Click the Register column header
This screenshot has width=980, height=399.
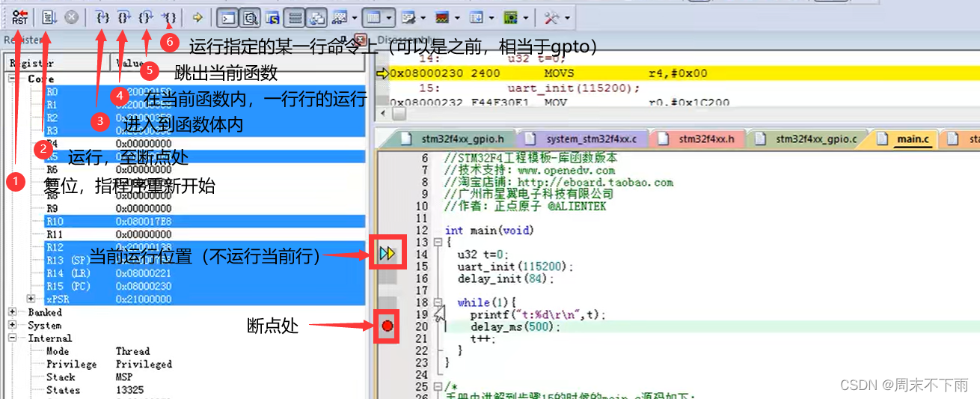(58, 64)
